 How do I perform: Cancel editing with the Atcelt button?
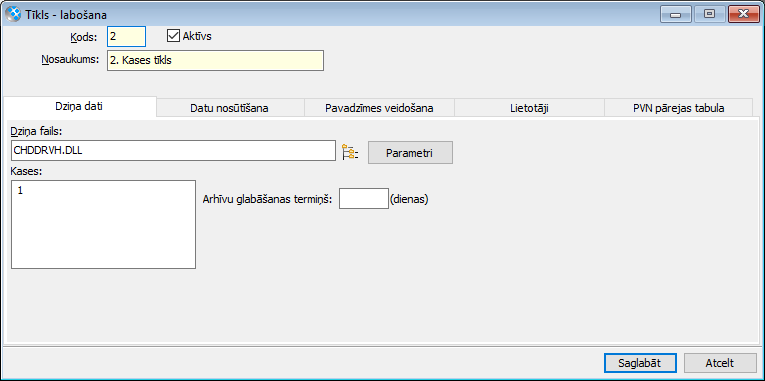[x=720, y=363]
